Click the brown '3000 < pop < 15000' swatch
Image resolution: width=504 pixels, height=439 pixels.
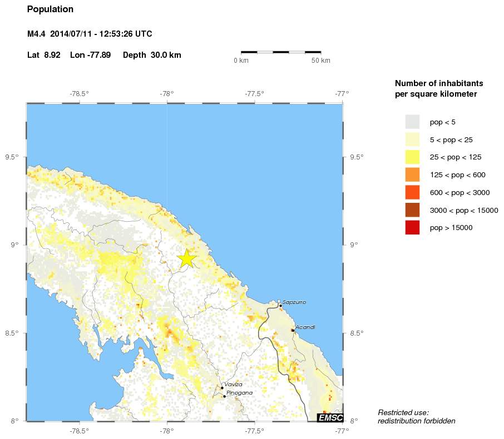pos(412,210)
